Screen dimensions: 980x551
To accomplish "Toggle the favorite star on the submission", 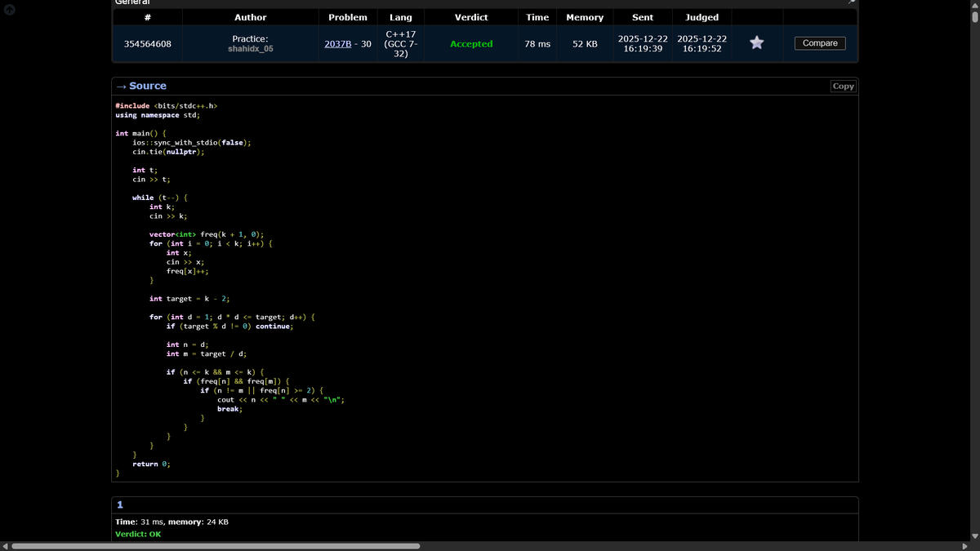I will [x=756, y=43].
